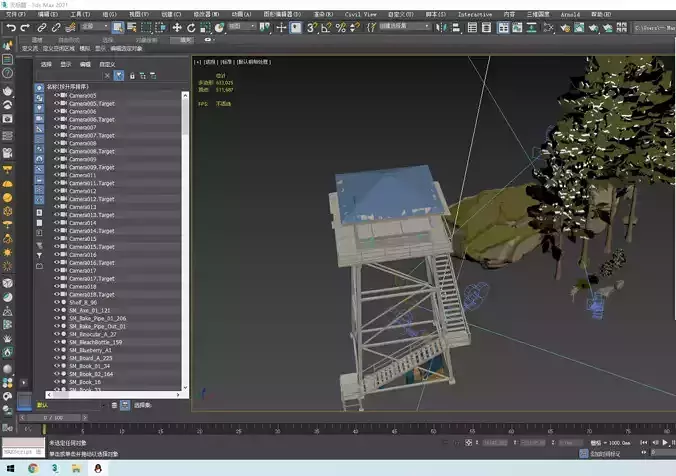
Task: Open the 文件(F) File menu
Action: click(x=16, y=14)
